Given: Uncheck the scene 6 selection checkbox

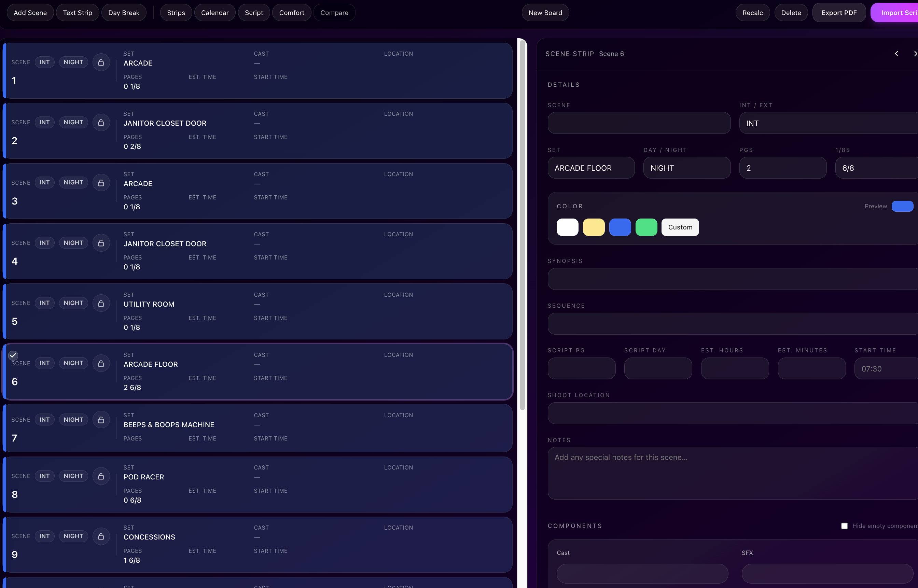Looking at the screenshot, I should (x=13, y=355).
